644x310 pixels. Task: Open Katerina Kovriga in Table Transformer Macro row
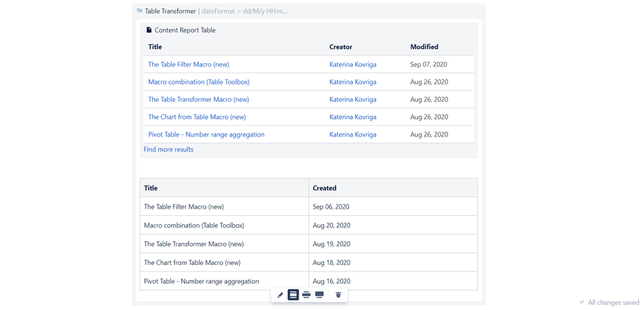[x=353, y=99]
